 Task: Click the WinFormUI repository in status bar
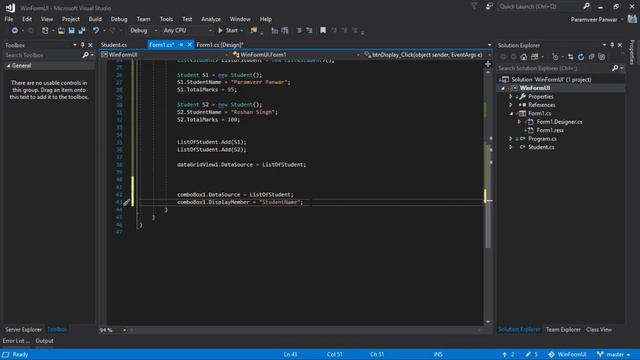pyautogui.click(x=567, y=354)
